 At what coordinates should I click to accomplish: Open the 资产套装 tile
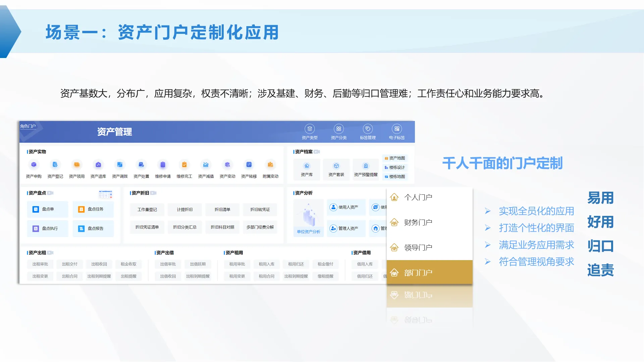pos(336,170)
